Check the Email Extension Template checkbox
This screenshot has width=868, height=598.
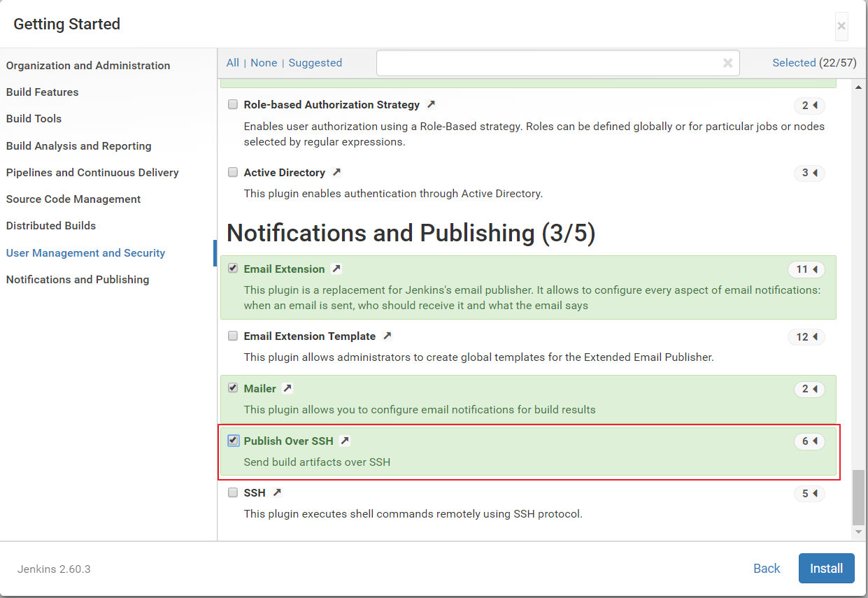point(233,336)
